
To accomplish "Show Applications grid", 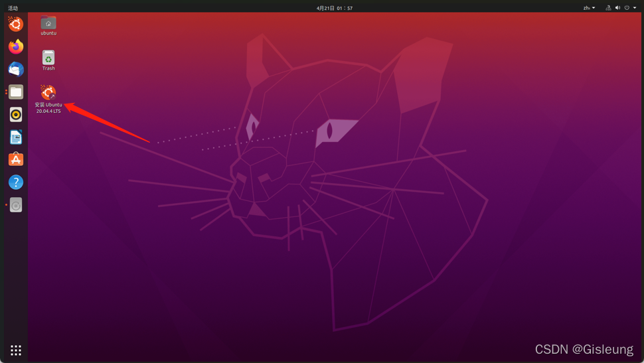I will [x=16, y=350].
